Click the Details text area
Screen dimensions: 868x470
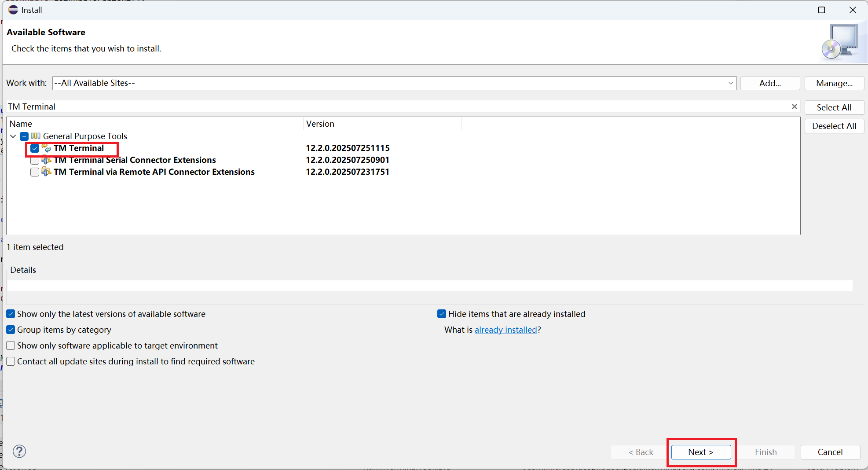(430, 286)
